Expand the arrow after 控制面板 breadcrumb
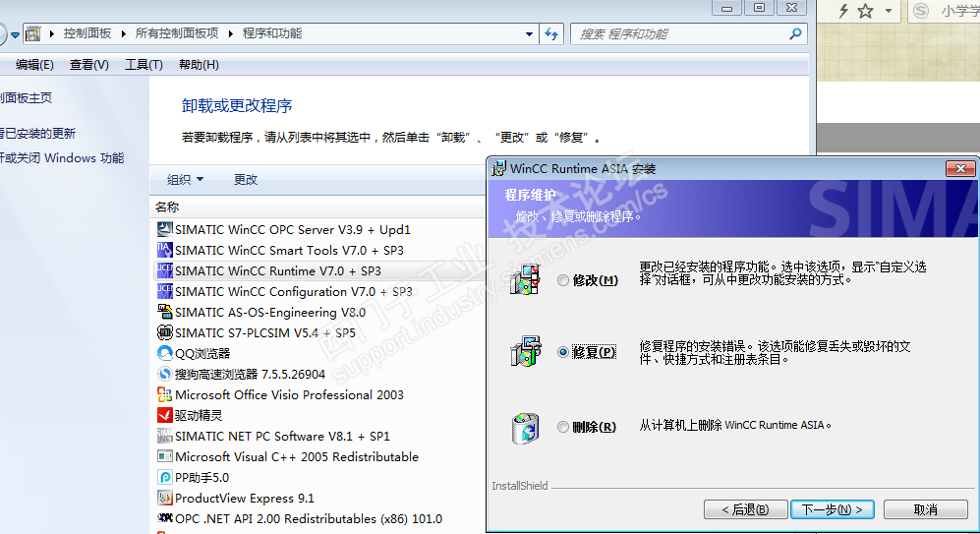The width and height of the screenshot is (980, 534). [123, 33]
